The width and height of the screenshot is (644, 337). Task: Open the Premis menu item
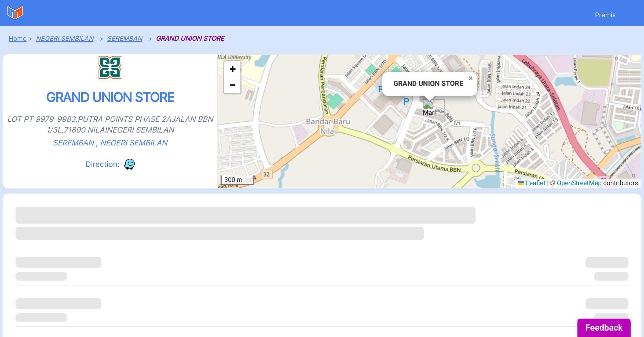click(605, 15)
